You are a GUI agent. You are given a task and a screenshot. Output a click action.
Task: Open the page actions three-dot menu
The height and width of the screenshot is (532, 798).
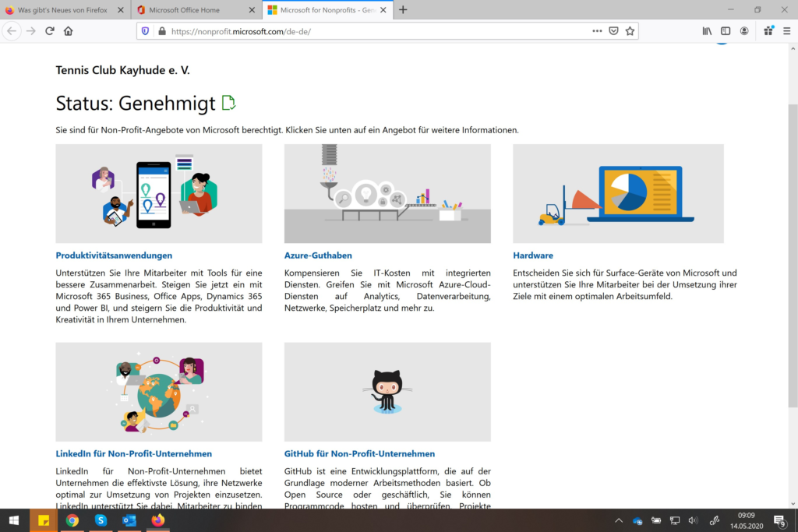pos(597,31)
